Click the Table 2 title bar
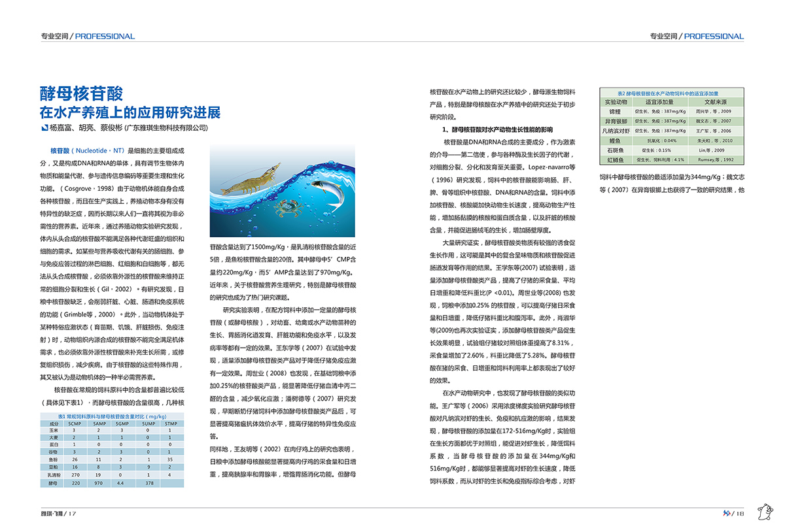The height and width of the screenshot is (532, 785). click(x=672, y=94)
